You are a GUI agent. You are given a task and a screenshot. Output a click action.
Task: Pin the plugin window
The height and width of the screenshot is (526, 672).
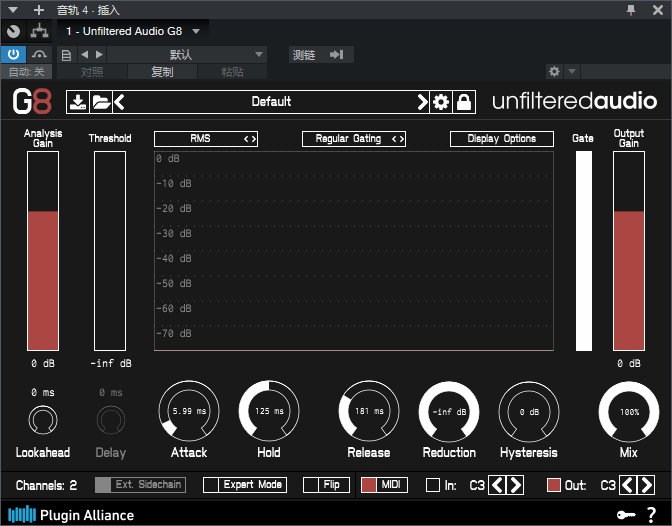tap(631, 10)
